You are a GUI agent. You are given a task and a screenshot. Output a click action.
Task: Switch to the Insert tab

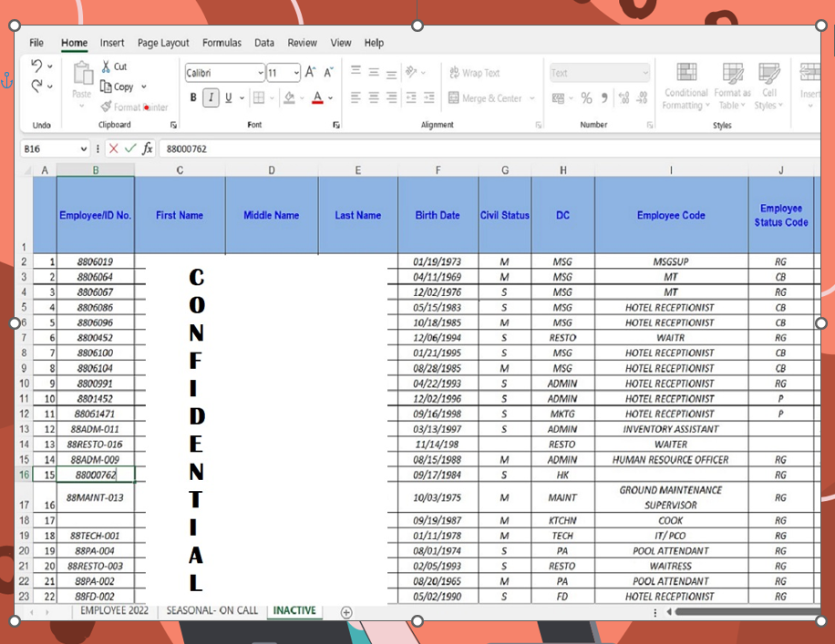point(112,43)
